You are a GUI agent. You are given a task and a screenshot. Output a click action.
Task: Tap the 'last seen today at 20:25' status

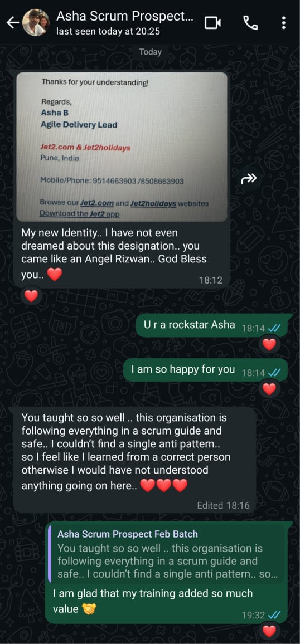pyautogui.click(x=108, y=31)
